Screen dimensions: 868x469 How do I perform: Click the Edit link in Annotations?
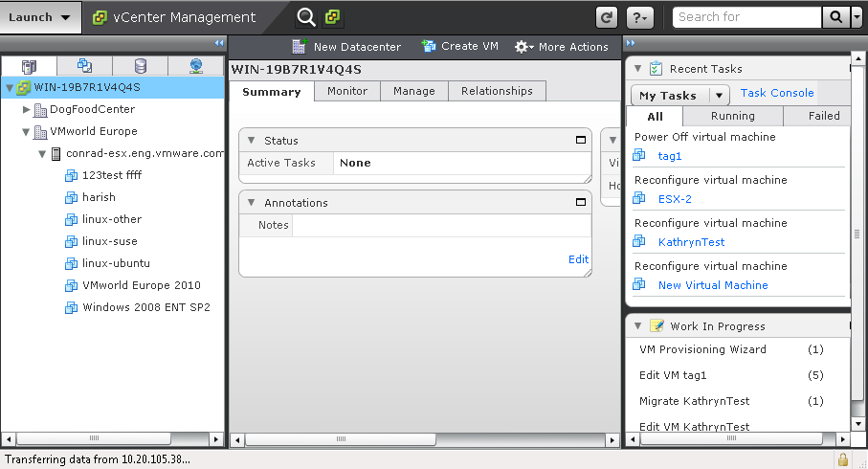[x=578, y=259]
